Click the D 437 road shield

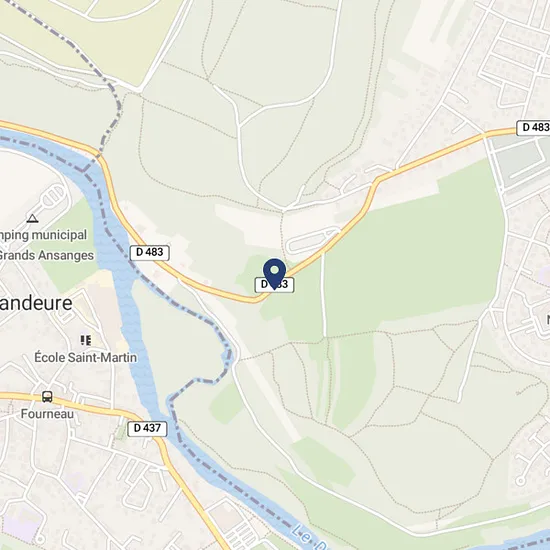[147, 428]
